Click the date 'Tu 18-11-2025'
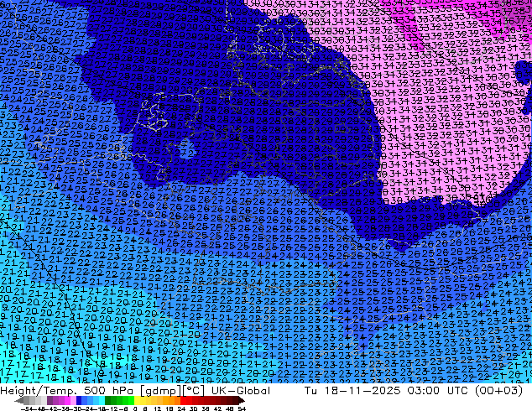This screenshot has height=411, width=532. click(352, 390)
